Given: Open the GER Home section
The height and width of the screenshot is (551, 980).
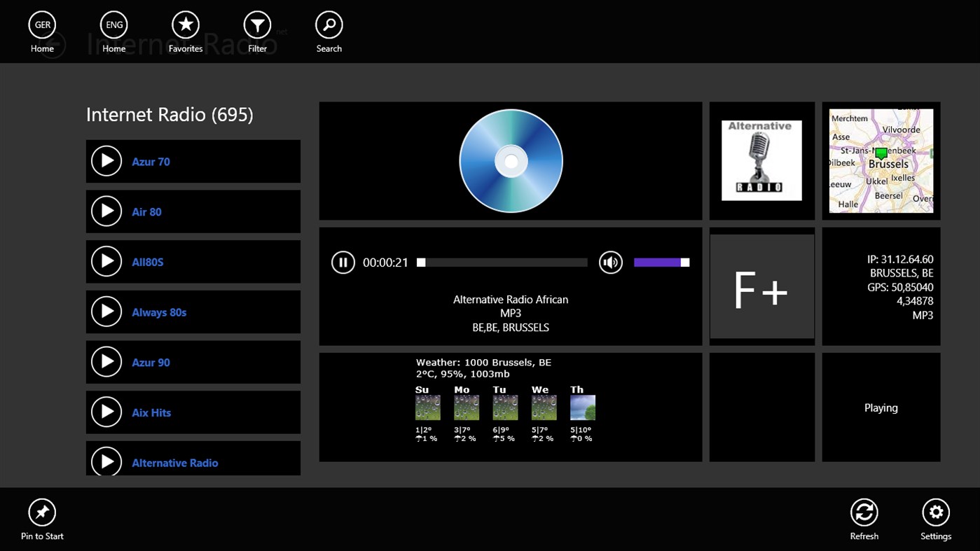Looking at the screenshot, I should [42, 28].
